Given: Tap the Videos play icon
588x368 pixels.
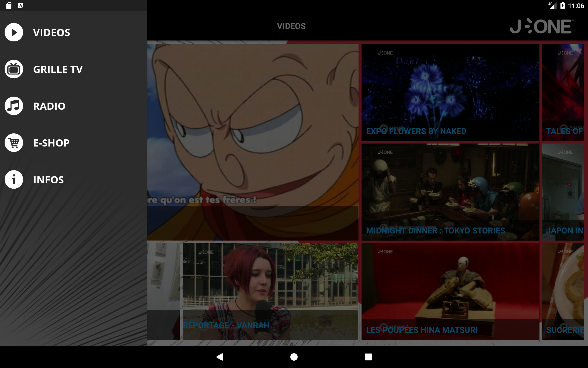Looking at the screenshot, I should point(14,32).
